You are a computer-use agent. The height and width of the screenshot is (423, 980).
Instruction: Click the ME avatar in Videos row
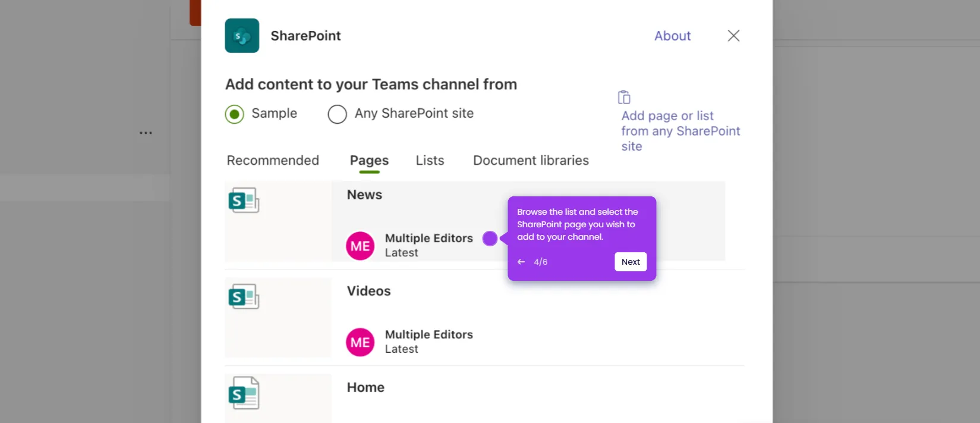point(360,343)
